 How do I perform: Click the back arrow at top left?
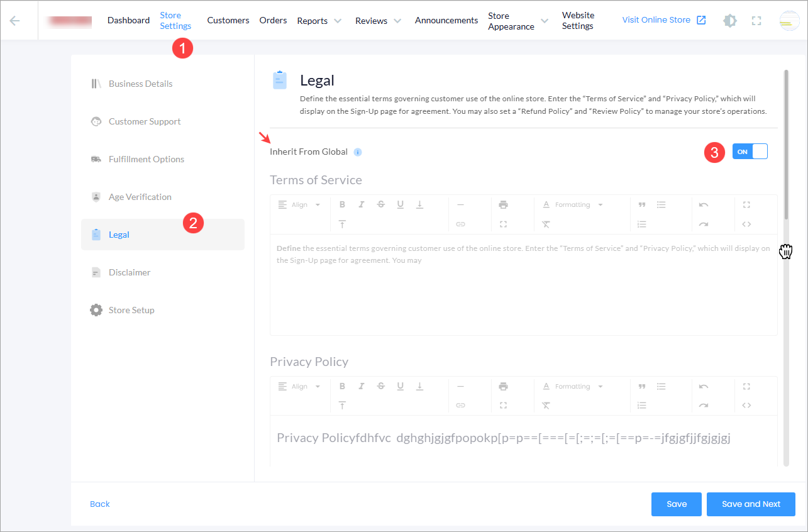[x=14, y=21]
